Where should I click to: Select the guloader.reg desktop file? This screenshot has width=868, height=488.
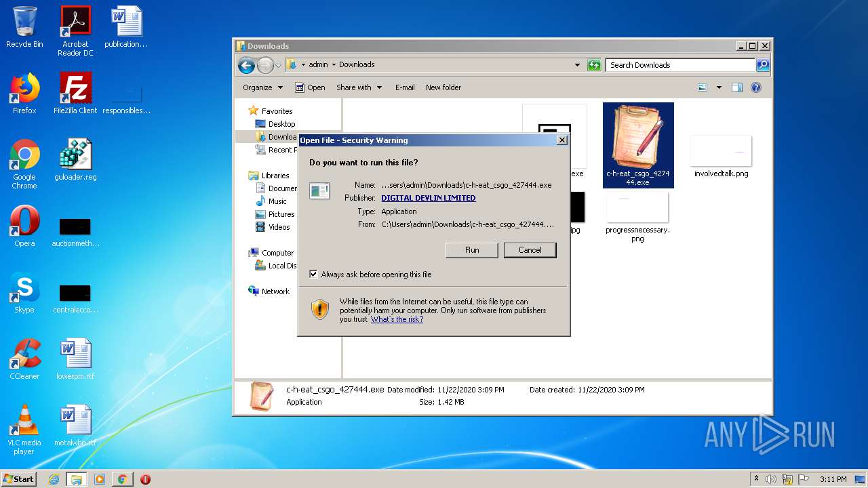[75, 160]
